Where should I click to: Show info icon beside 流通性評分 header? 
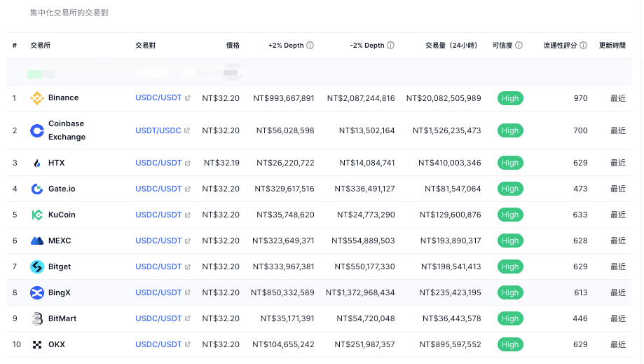(583, 45)
